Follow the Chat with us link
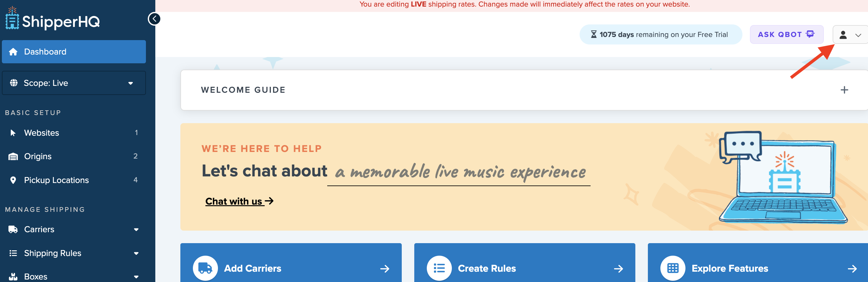This screenshot has width=868, height=282. pyautogui.click(x=239, y=201)
